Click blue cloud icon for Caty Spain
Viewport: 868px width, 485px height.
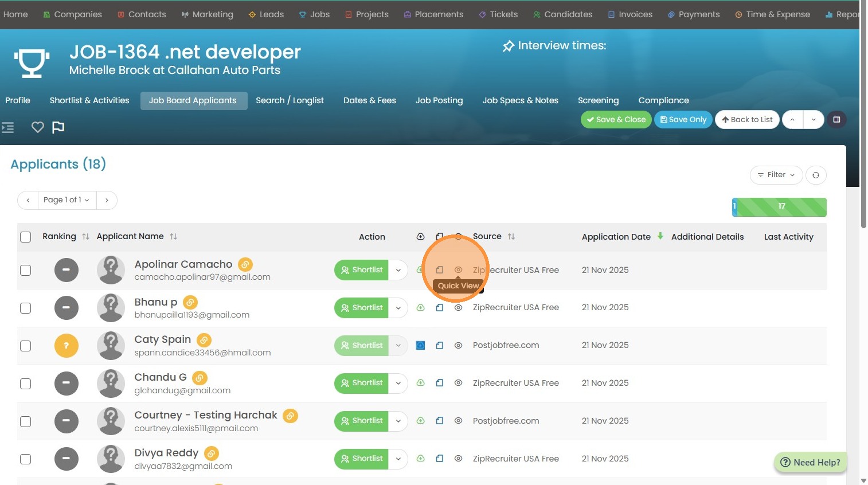coord(420,345)
